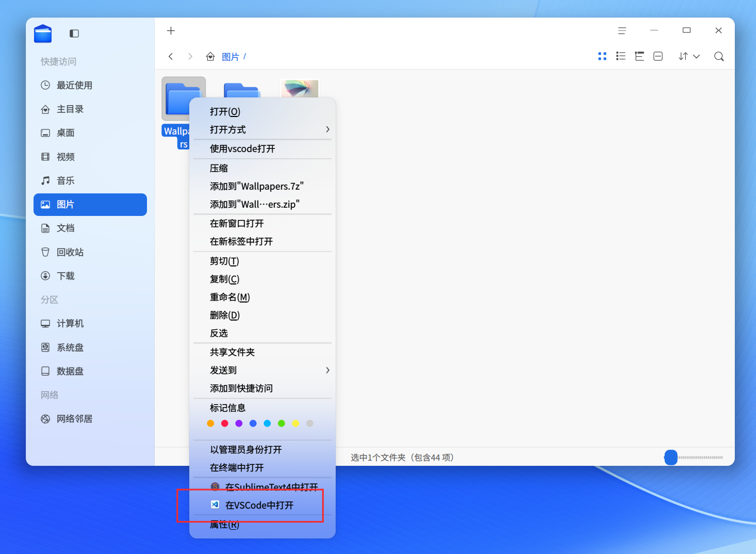The image size is (756, 554).
Task: Click the download icon beside 下载
Action: point(45,276)
